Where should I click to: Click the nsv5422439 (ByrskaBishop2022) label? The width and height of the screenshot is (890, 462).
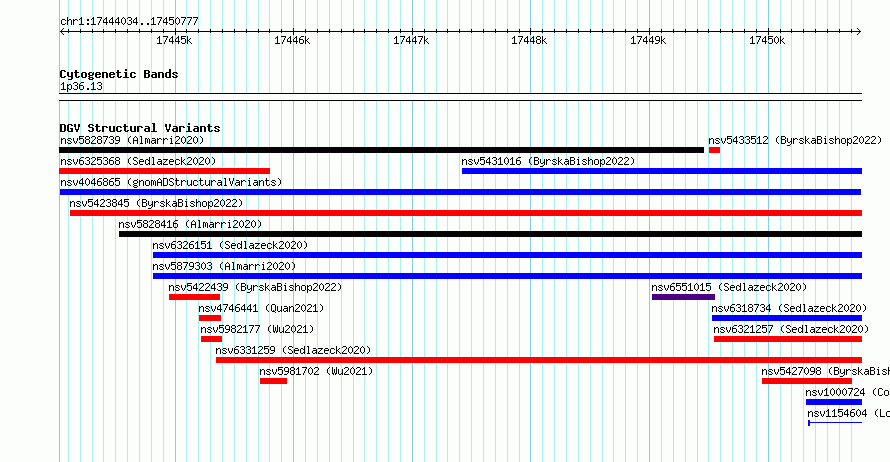pos(255,287)
